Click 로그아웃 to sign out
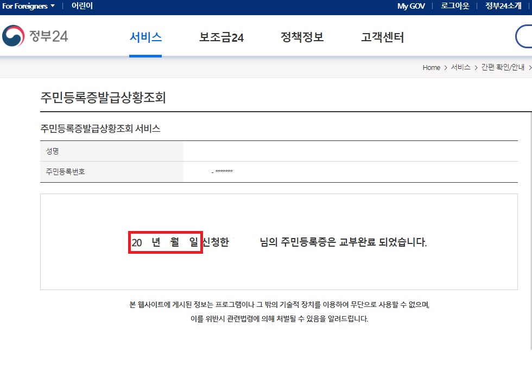Viewport: 532px width, 392px height. pos(454,6)
